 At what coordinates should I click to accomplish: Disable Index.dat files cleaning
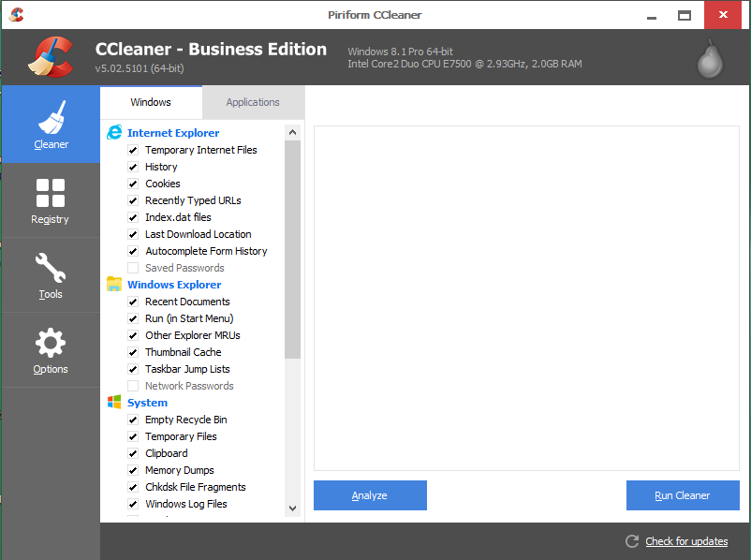[x=133, y=217]
